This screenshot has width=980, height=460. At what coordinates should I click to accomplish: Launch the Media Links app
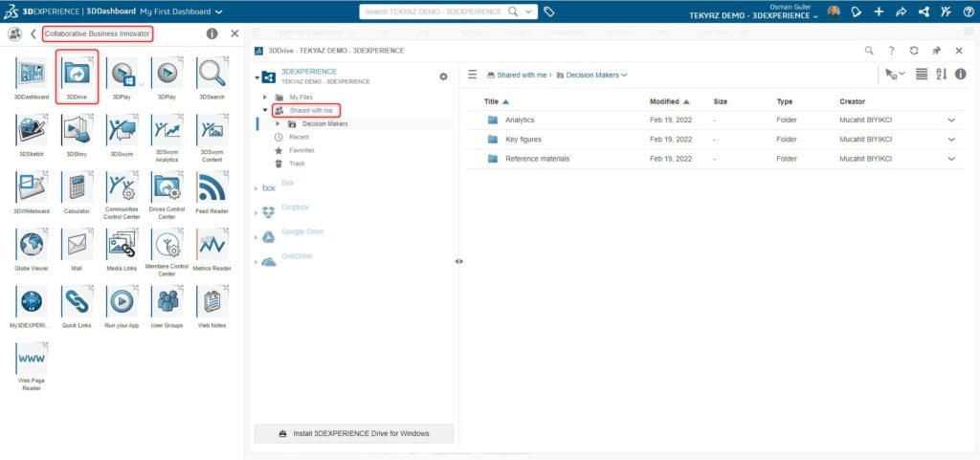[122, 244]
